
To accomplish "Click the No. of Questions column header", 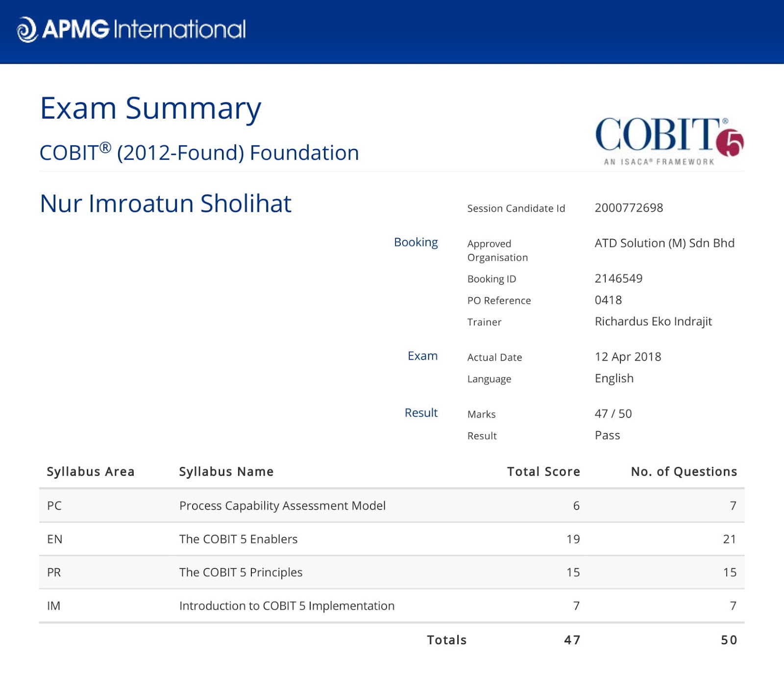I will click(x=684, y=471).
